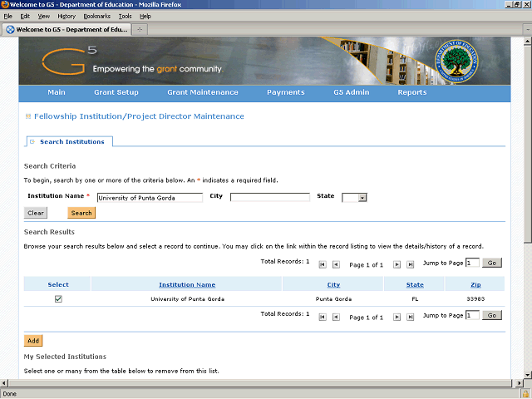
Task: Click the upper Jump to Page field
Action: 472,263
